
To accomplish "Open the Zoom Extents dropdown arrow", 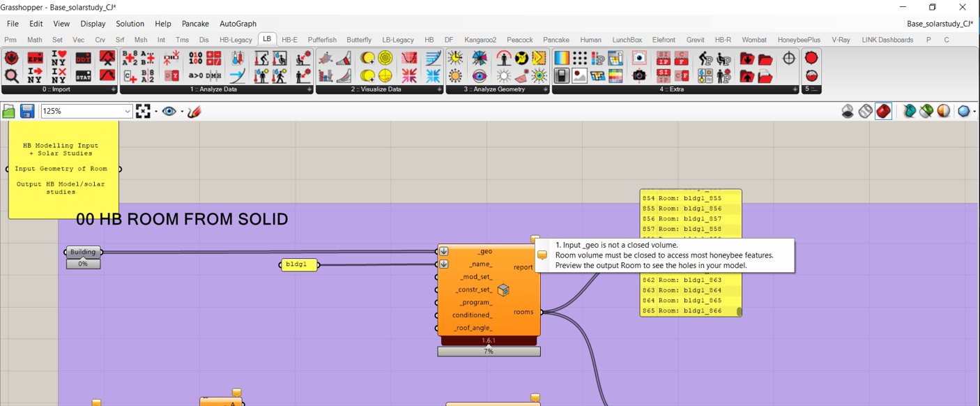I will 155,111.
